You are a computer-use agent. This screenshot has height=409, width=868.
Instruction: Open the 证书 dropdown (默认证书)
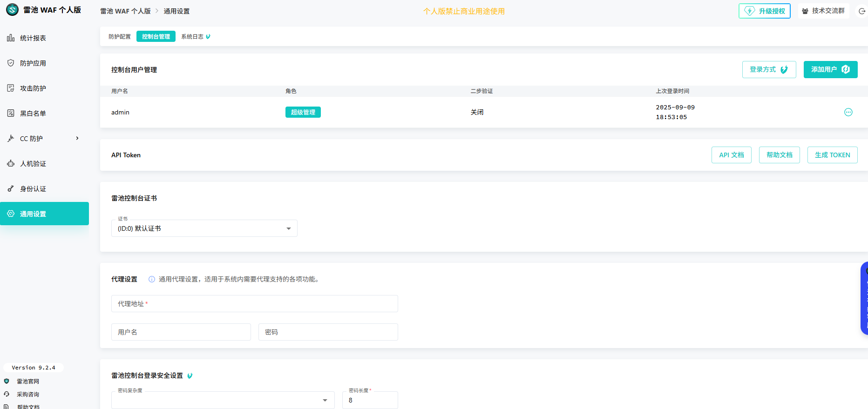pos(204,228)
